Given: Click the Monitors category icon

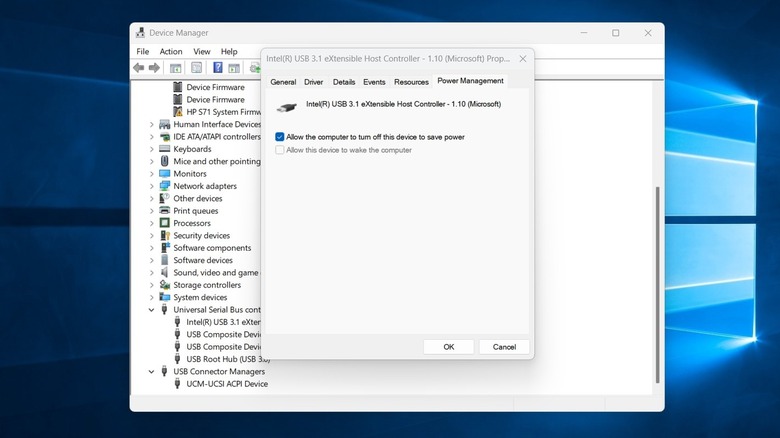Looking at the screenshot, I should click(165, 174).
